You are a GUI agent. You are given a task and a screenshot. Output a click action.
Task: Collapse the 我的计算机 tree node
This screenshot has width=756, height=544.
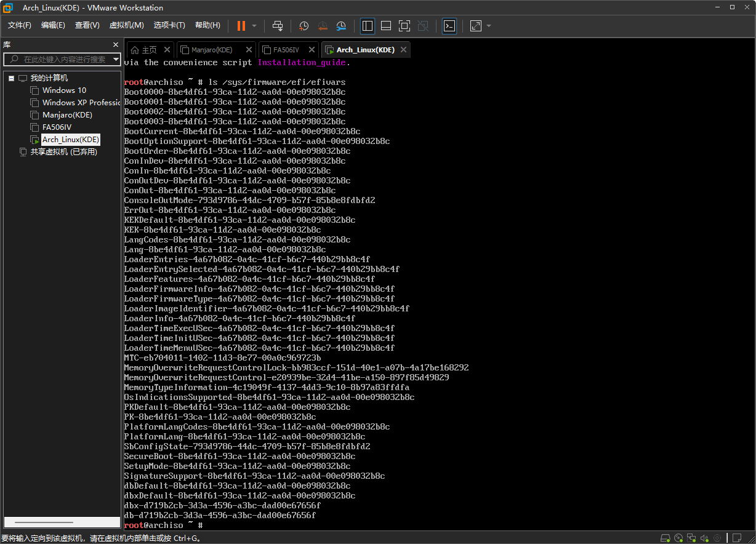click(x=12, y=78)
